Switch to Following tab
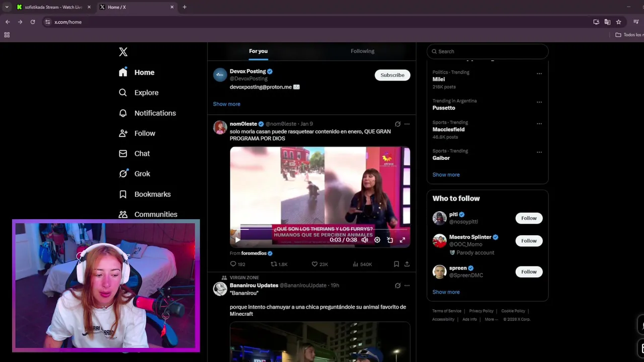This screenshot has width=644, height=362. coord(362,51)
